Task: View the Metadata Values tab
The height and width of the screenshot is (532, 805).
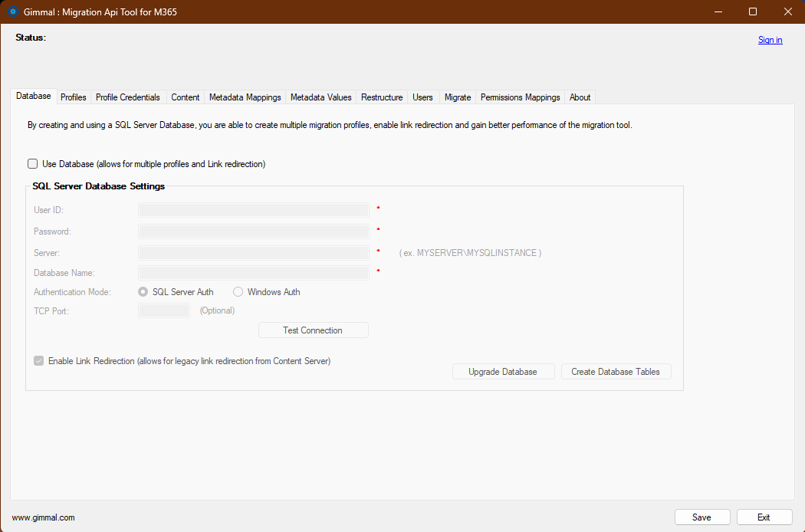Action: (x=320, y=97)
